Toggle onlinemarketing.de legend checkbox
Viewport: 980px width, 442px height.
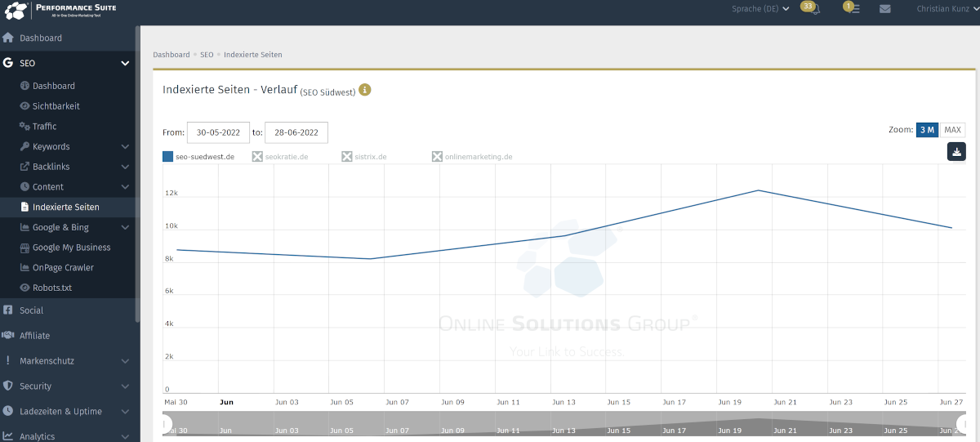[437, 157]
